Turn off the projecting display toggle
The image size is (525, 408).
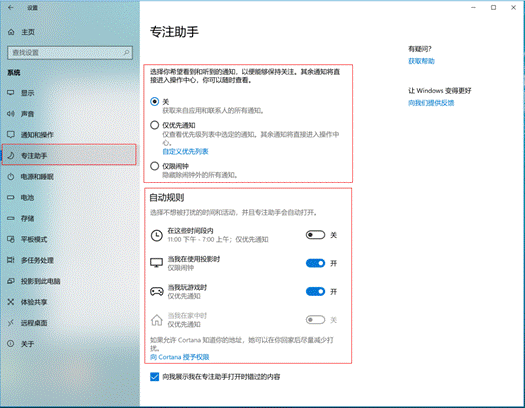pos(315,263)
